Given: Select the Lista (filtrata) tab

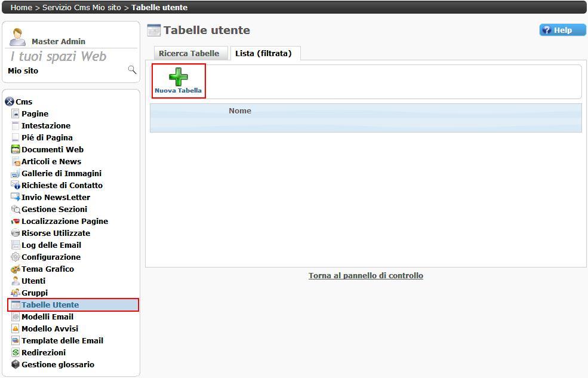Looking at the screenshot, I should [263, 54].
